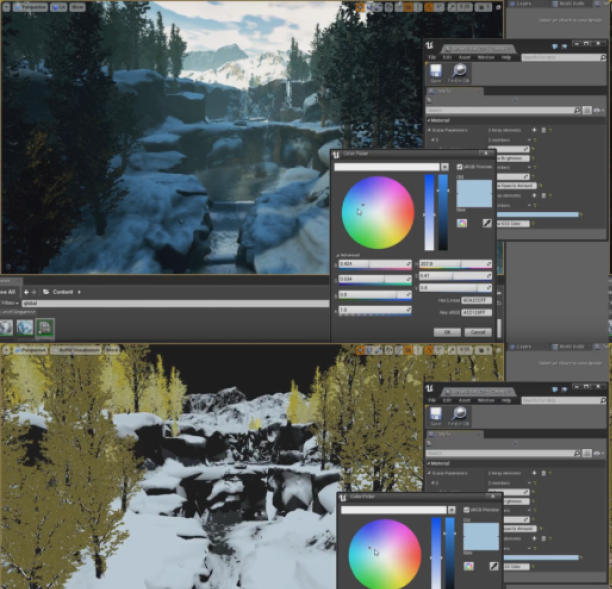Add element to Scalar Parameters array in upper editor
Viewport: 612px width, 589px height.
pyautogui.click(x=534, y=130)
